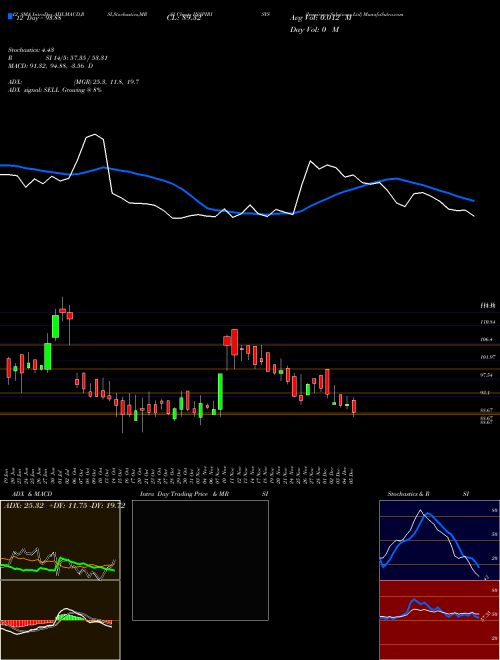Click the 97.54 price axis label
Image resolution: width=500 pixels, height=660 pixels.
pos(487,375)
